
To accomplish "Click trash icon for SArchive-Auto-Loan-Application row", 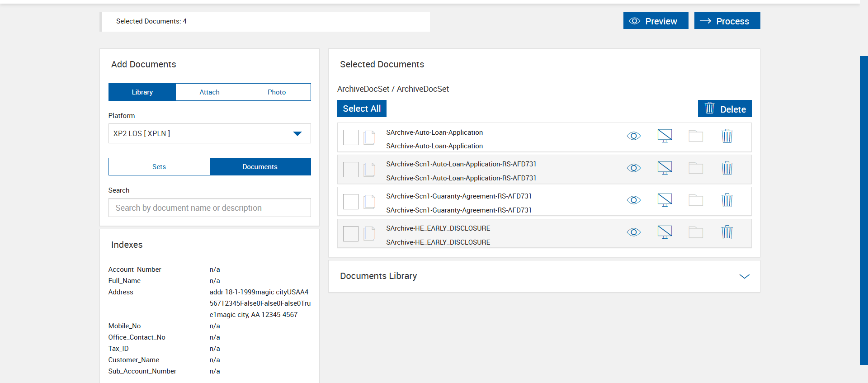I will click(x=726, y=136).
